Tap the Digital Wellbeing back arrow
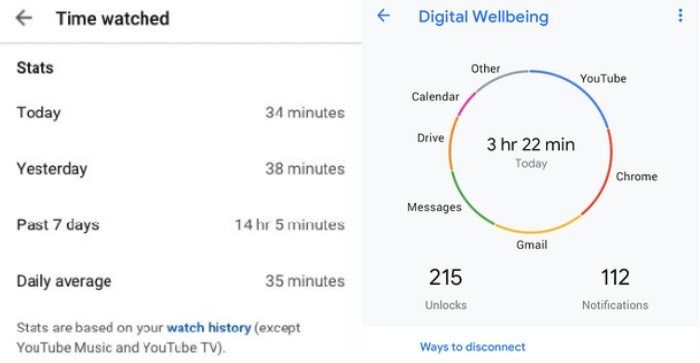This screenshot has height=363, width=700. pyautogui.click(x=383, y=16)
